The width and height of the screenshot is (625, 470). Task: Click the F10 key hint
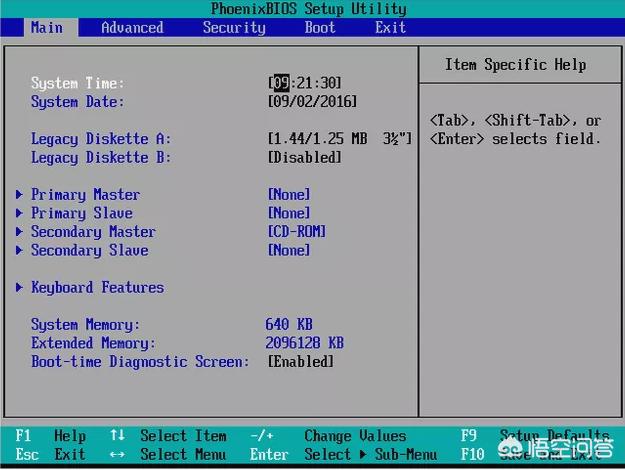coord(473,454)
